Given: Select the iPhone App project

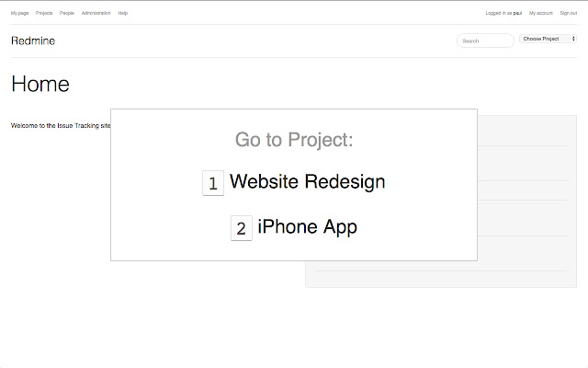Looking at the screenshot, I should 307,227.
